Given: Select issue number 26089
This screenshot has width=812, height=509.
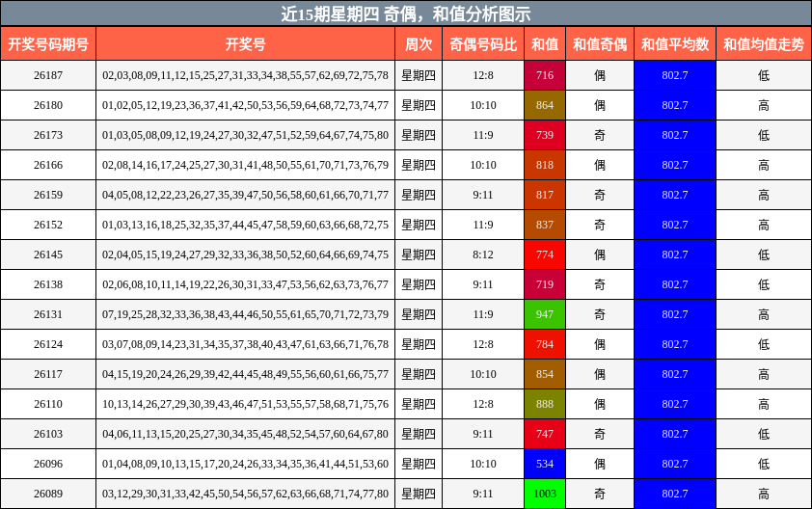Looking at the screenshot, I should click(48, 494).
